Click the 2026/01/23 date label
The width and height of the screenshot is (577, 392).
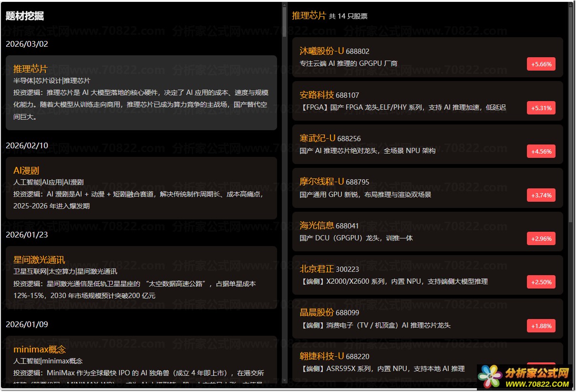click(27, 235)
